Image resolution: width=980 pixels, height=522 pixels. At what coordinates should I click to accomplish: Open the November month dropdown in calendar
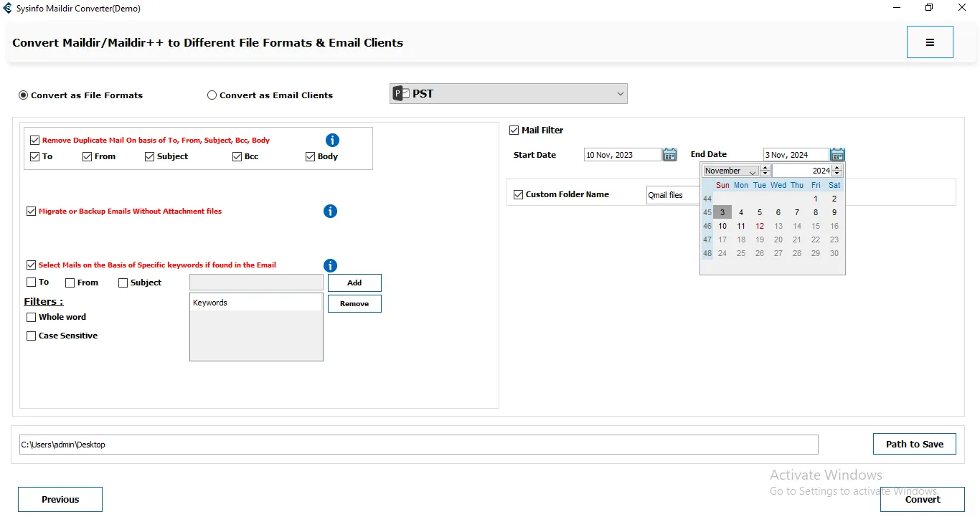tap(752, 171)
